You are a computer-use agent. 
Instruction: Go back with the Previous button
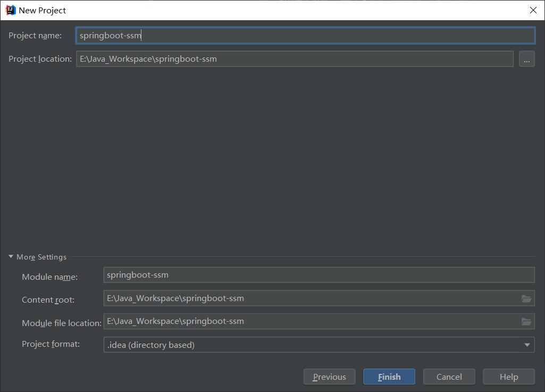click(329, 377)
